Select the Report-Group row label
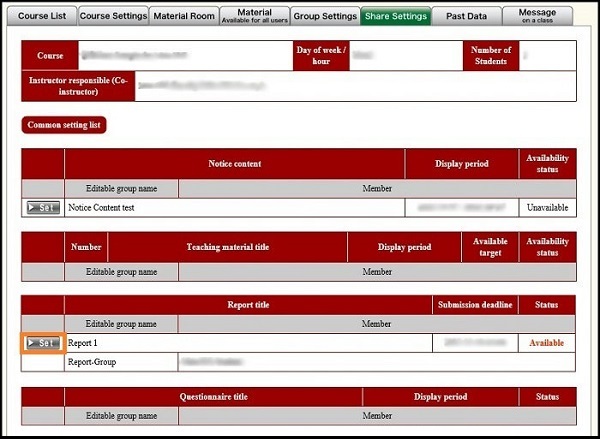The height and width of the screenshot is (439, 600). (x=94, y=361)
